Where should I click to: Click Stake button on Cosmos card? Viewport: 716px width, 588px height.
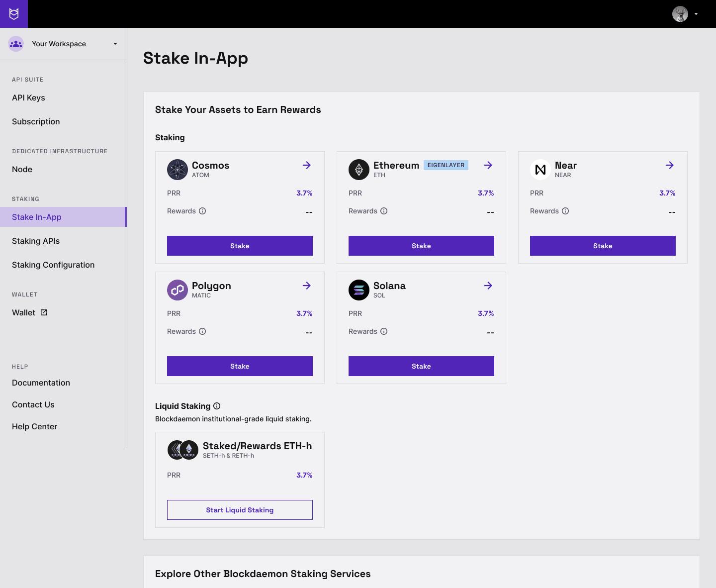pos(240,246)
